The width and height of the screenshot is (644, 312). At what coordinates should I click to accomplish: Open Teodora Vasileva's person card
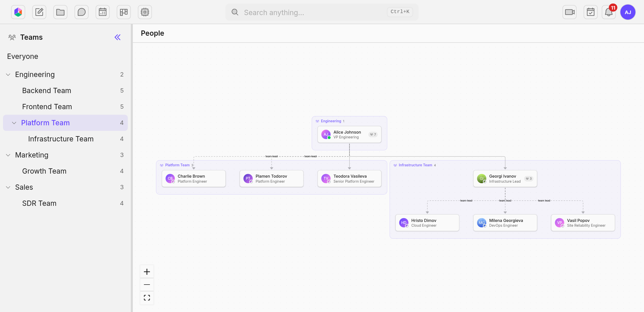(349, 179)
